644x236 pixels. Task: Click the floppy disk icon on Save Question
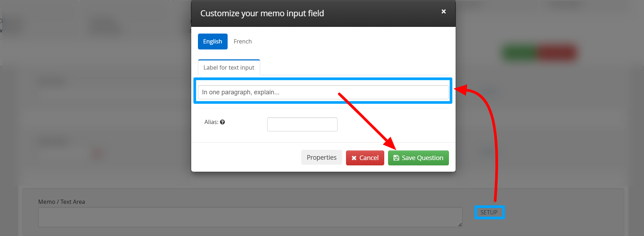coord(396,158)
